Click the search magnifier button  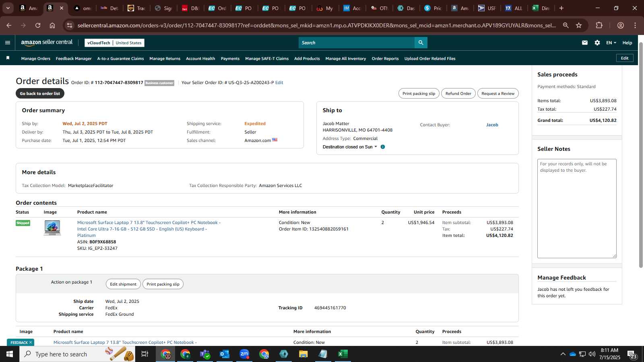421,43
